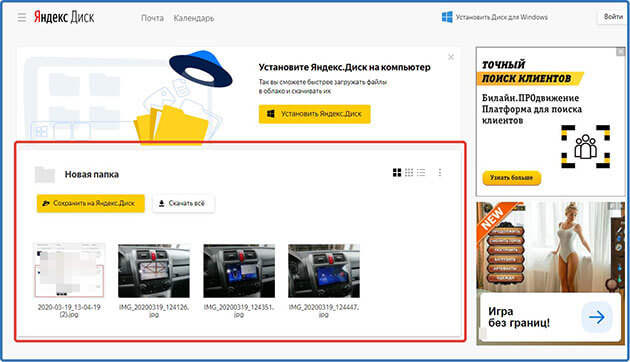630x362 pixels.
Task: Open thumbnail IMG_20200319_124126.jpg
Action: [x=154, y=271]
